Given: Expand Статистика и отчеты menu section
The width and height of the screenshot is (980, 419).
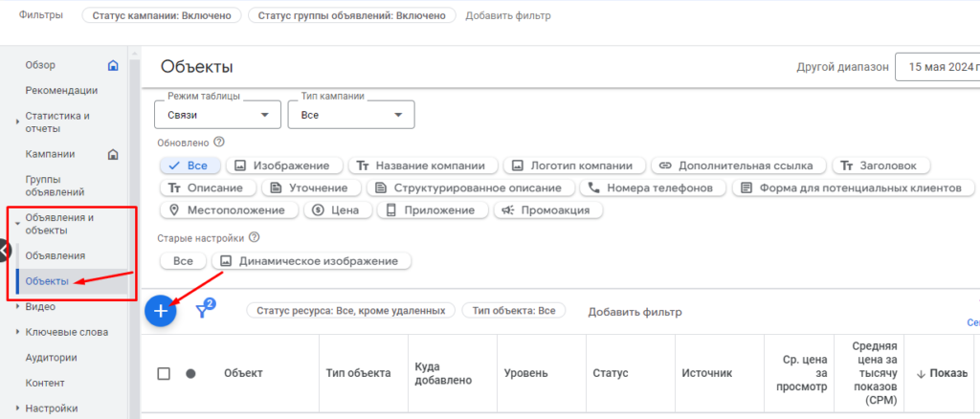Looking at the screenshot, I should (17, 122).
